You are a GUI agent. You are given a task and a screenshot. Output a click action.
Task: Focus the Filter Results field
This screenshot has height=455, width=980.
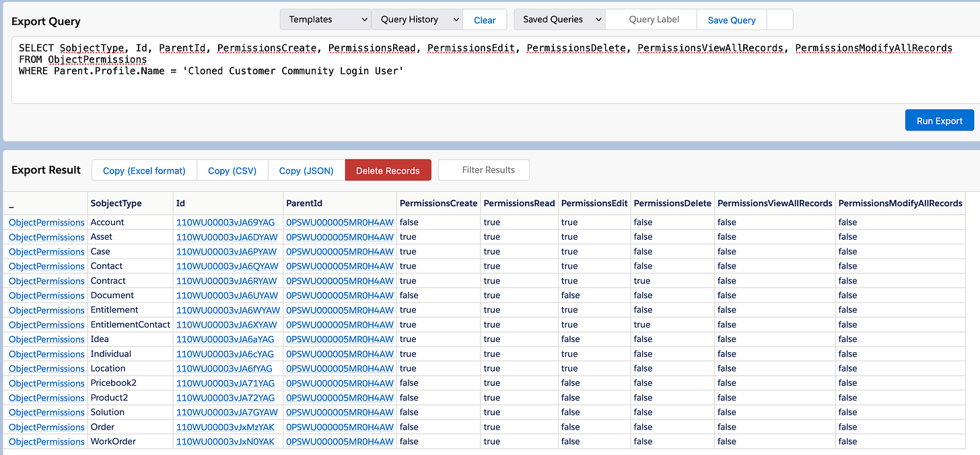[x=484, y=170]
